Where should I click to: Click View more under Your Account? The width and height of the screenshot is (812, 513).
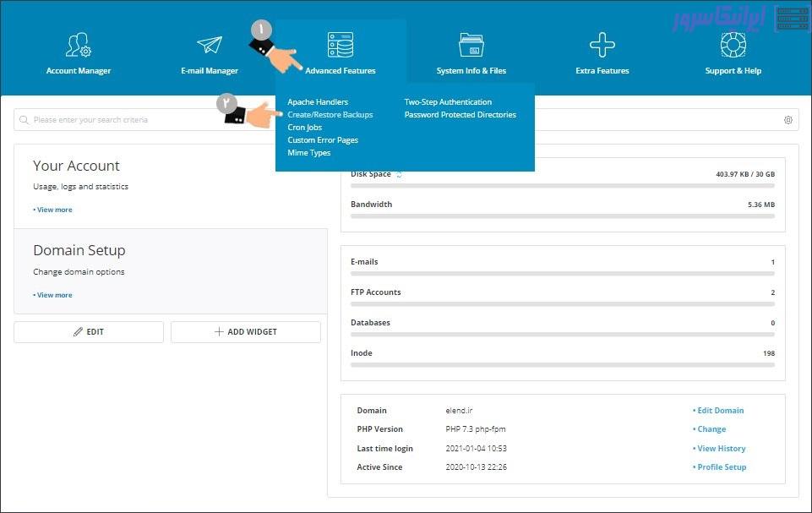tap(53, 210)
